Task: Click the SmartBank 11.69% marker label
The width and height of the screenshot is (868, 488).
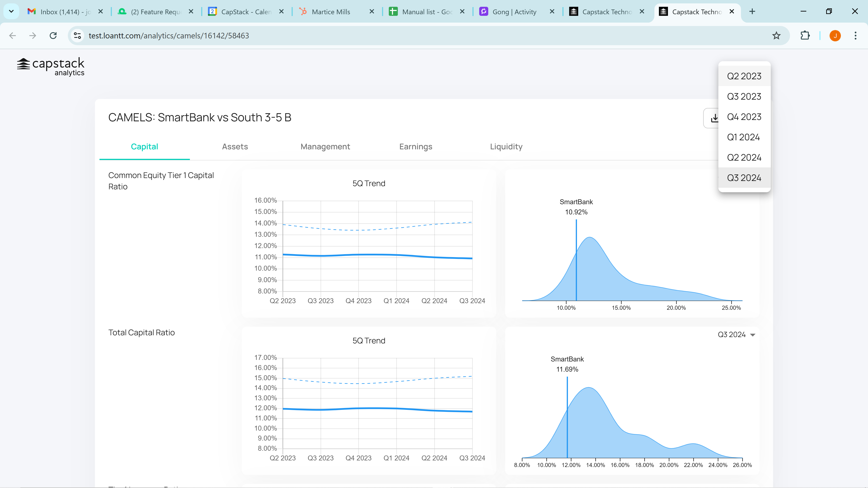Action: pos(567,364)
